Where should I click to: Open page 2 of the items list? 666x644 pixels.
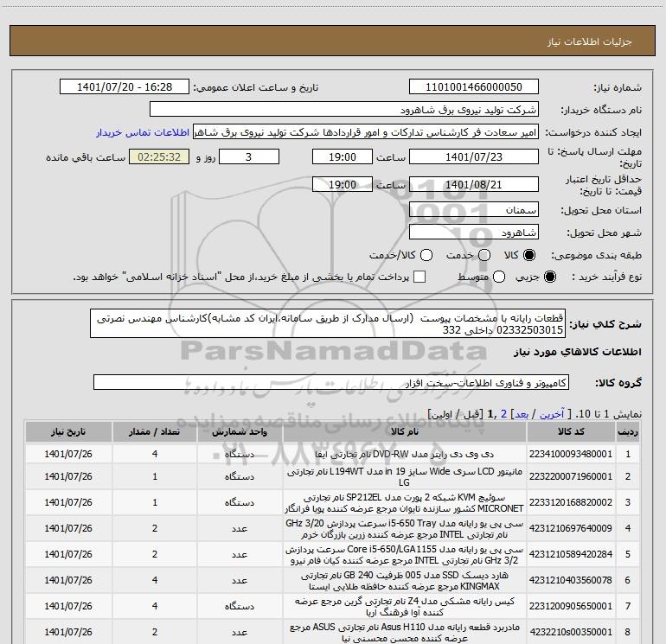pyautogui.click(x=503, y=414)
